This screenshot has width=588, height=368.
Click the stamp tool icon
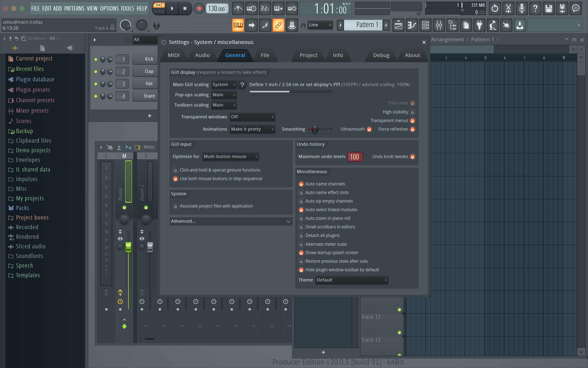[292, 25]
